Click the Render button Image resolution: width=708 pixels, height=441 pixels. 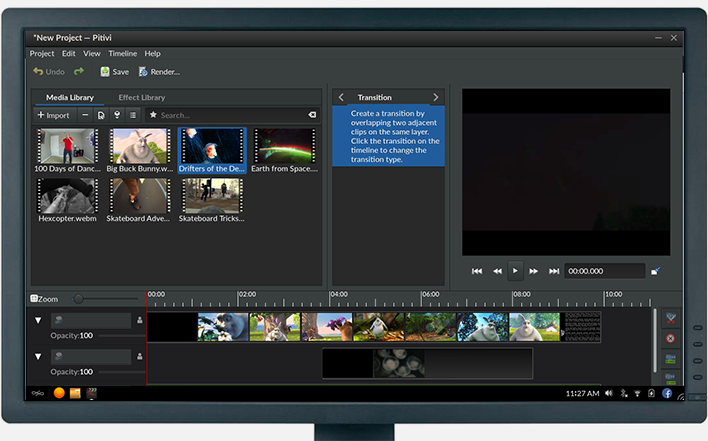click(x=159, y=72)
